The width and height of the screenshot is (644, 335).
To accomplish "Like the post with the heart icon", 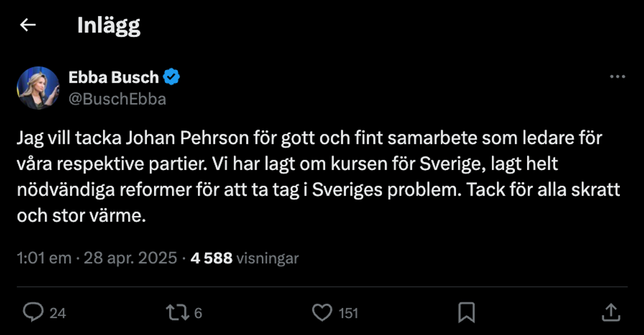I will (321, 312).
